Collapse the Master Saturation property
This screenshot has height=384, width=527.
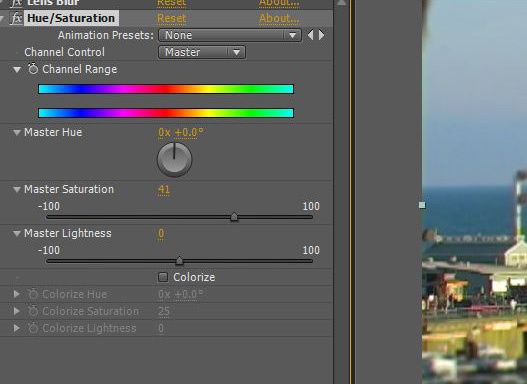(16, 190)
